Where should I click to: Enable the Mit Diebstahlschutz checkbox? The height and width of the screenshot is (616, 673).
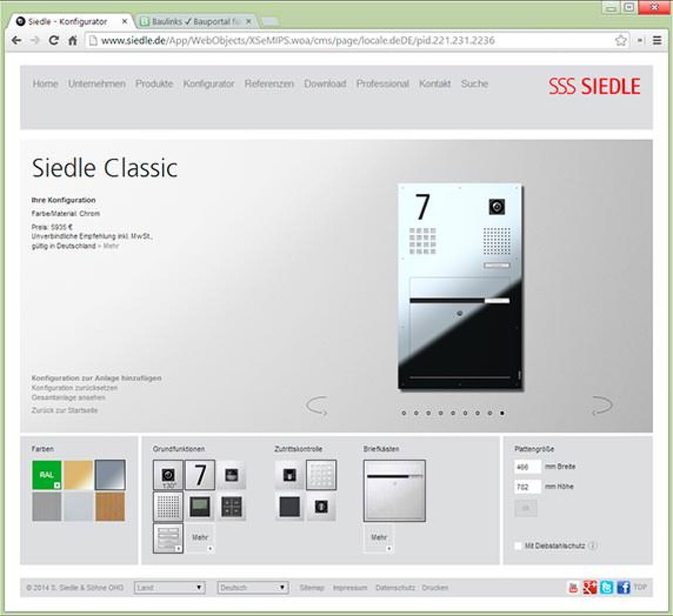pos(518,546)
